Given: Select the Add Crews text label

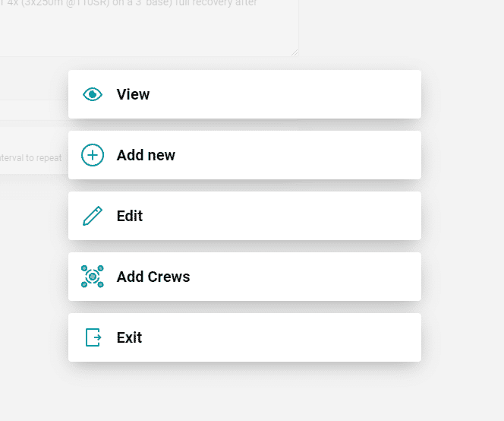Looking at the screenshot, I should click(153, 277).
